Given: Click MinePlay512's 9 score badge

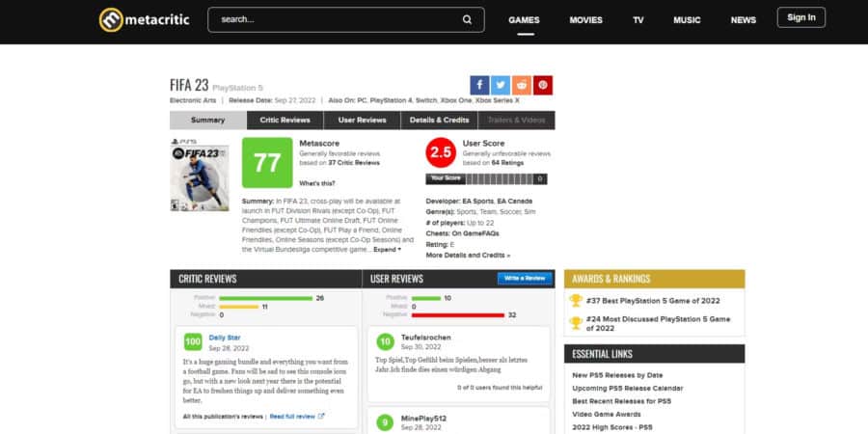Looking at the screenshot, I should (385, 423).
